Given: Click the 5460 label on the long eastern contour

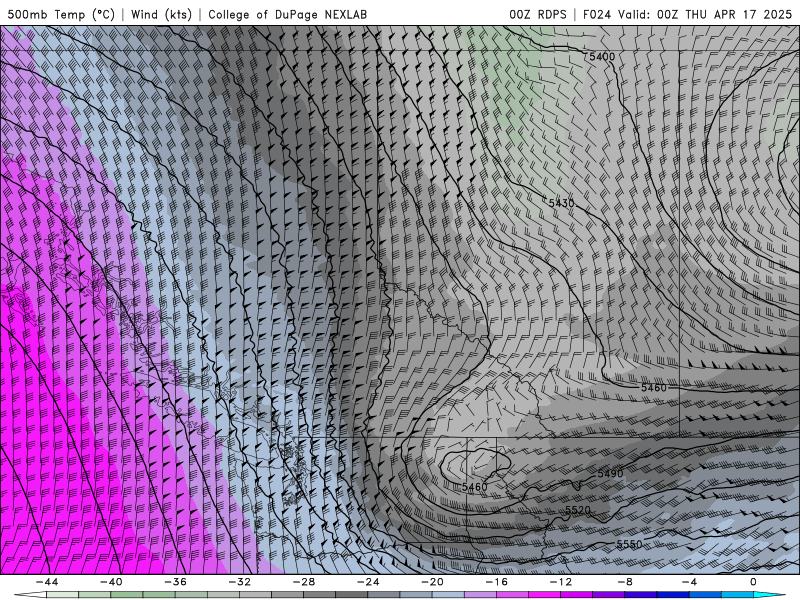Looking at the screenshot, I should click(x=654, y=388).
